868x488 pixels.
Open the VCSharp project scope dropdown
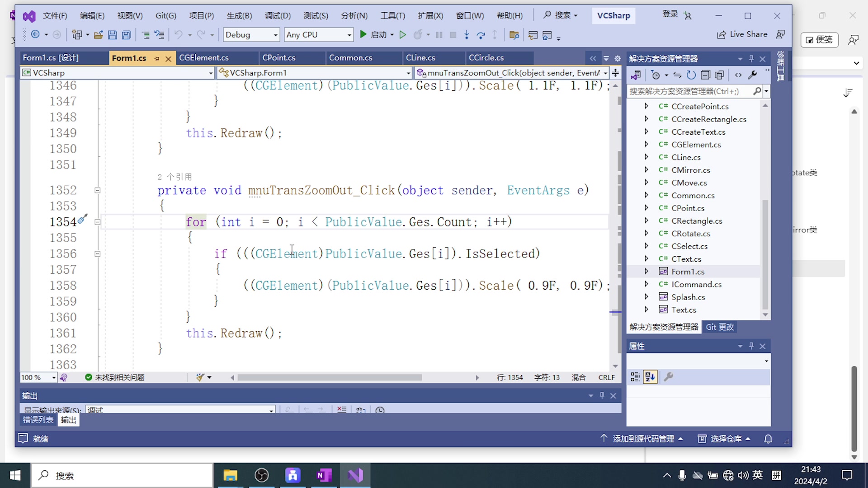pyautogui.click(x=117, y=73)
